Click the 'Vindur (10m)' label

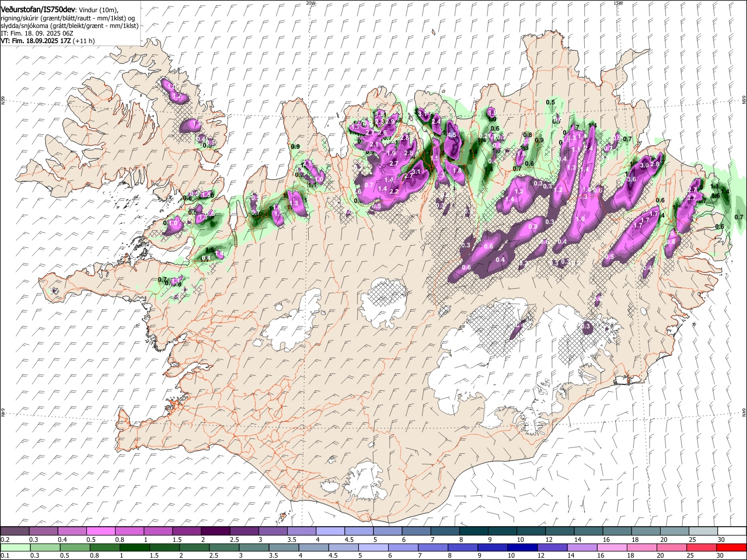point(99,10)
